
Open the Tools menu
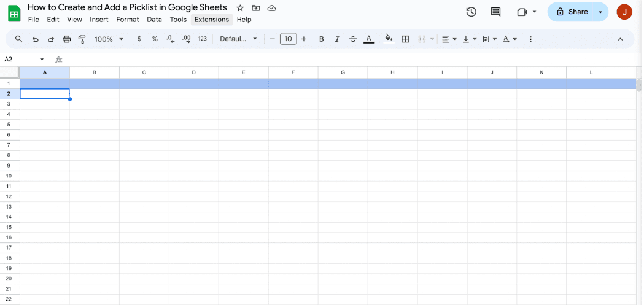pyautogui.click(x=178, y=19)
